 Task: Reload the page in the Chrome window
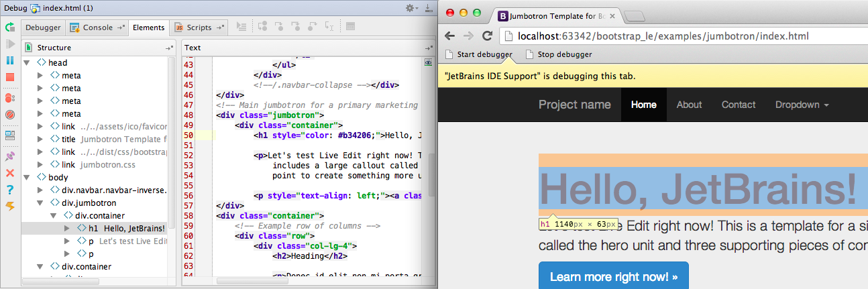[x=488, y=36]
